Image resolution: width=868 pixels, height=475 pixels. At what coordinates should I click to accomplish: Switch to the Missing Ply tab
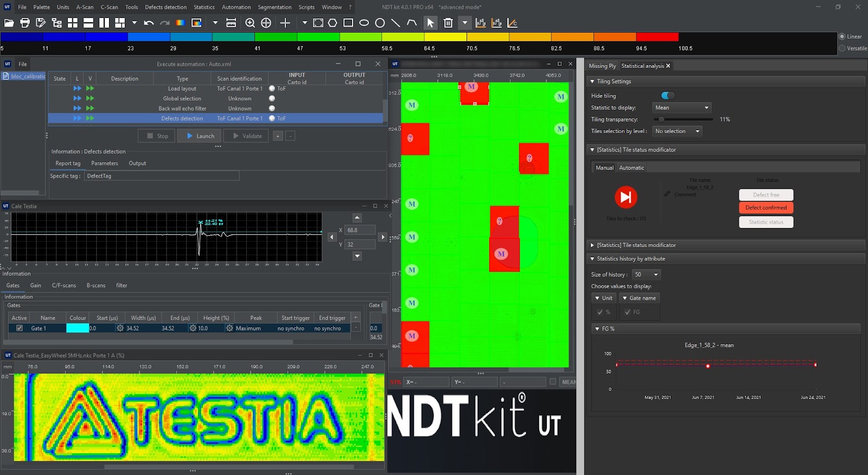[x=602, y=66]
